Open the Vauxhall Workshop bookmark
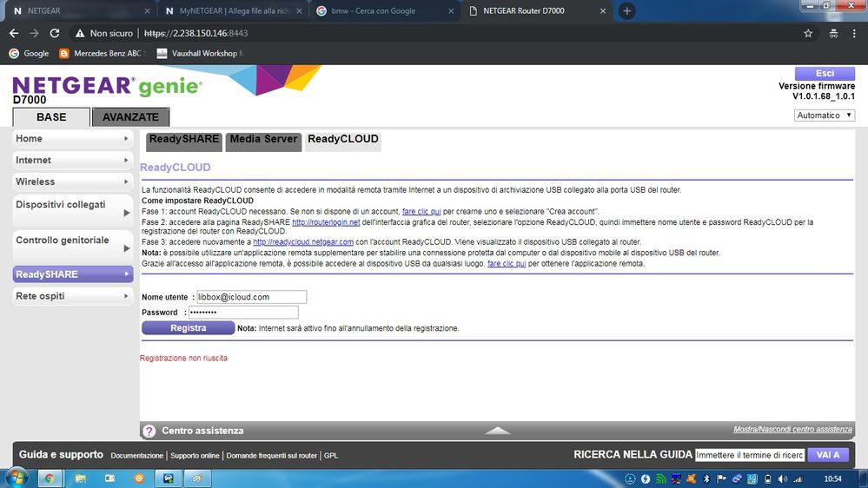868x488 pixels. coord(200,54)
